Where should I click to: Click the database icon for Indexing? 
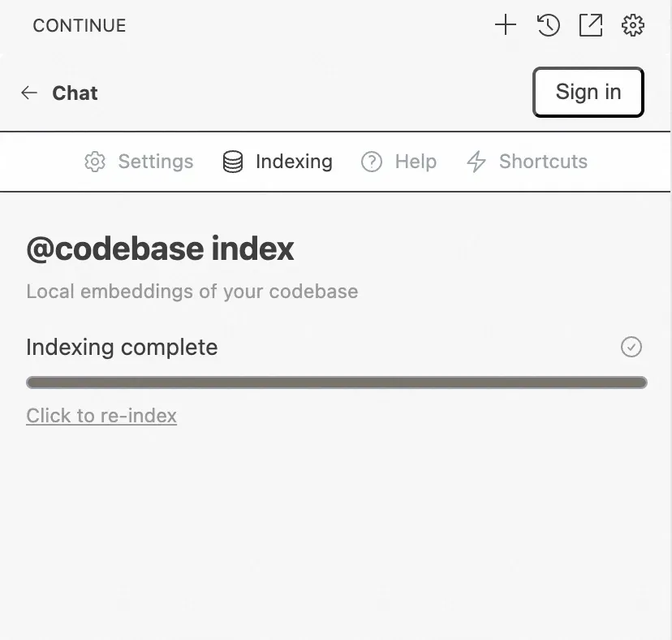point(233,162)
